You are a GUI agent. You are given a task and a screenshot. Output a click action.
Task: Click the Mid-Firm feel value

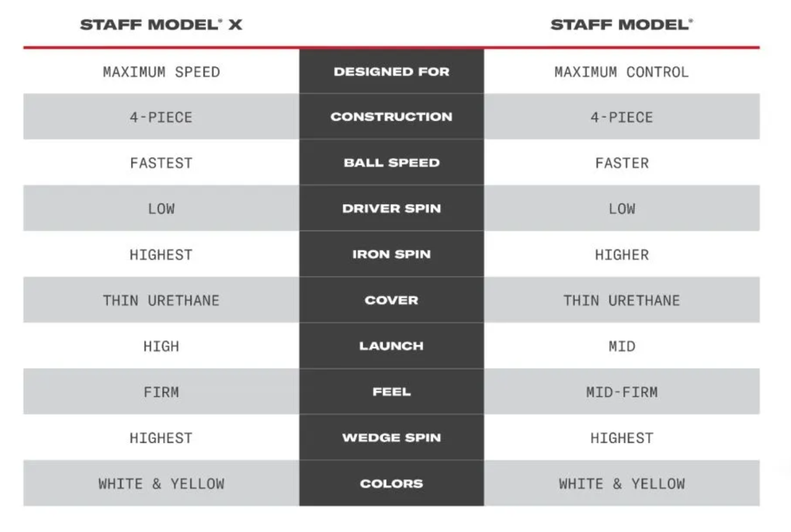click(x=621, y=392)
